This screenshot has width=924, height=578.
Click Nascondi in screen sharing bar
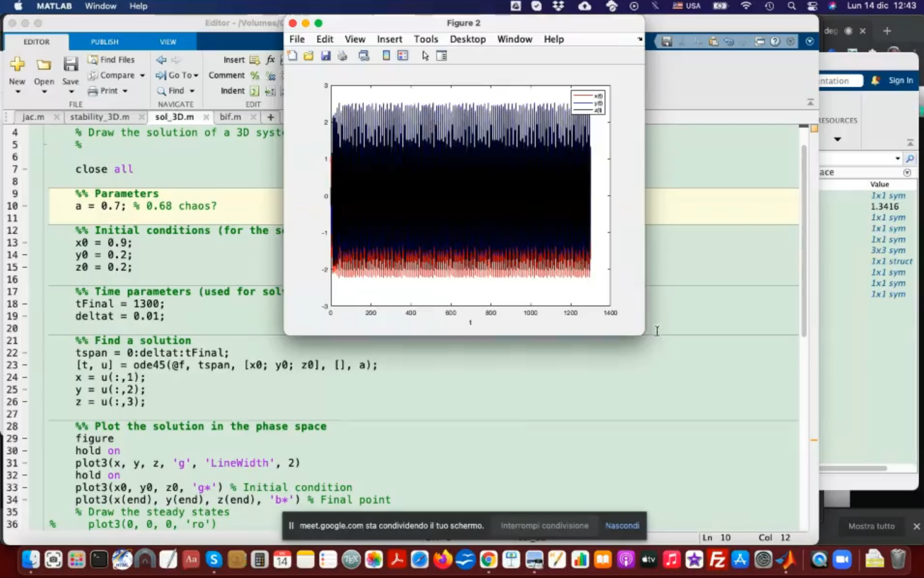pyautogui.click(x=622, y=526)
